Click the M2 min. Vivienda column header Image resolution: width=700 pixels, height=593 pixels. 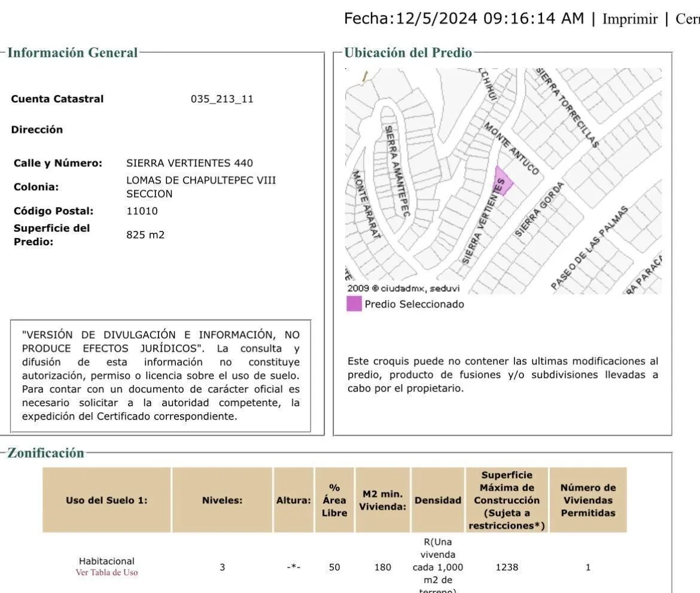382,500
